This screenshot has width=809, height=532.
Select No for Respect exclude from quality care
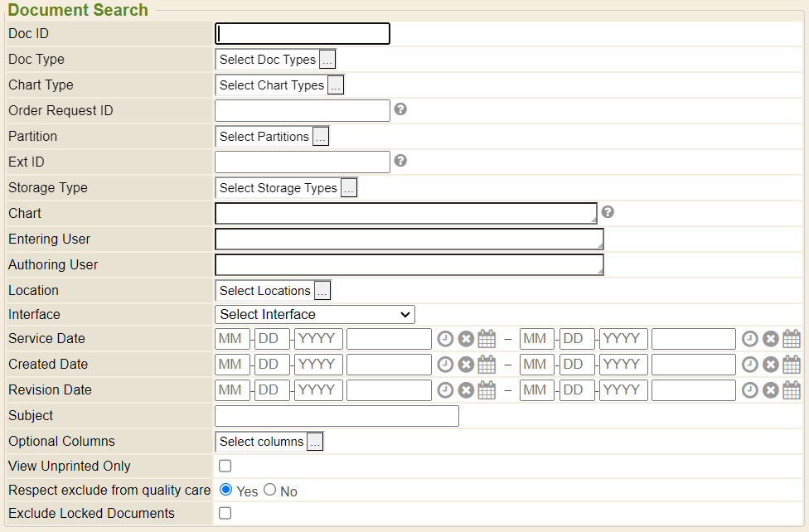click(270, 491)
